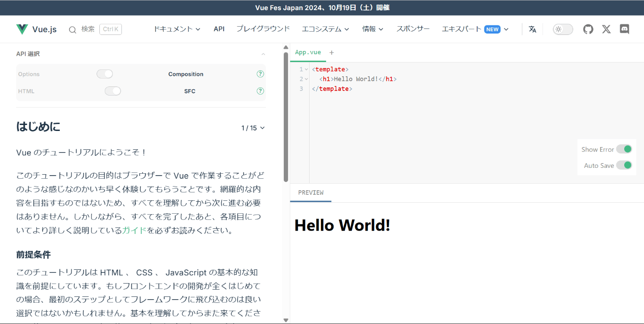The height and width of the screenshot is (324, 644).
Task: Click the help icon beside Composition
Action: tap(260, 74)
